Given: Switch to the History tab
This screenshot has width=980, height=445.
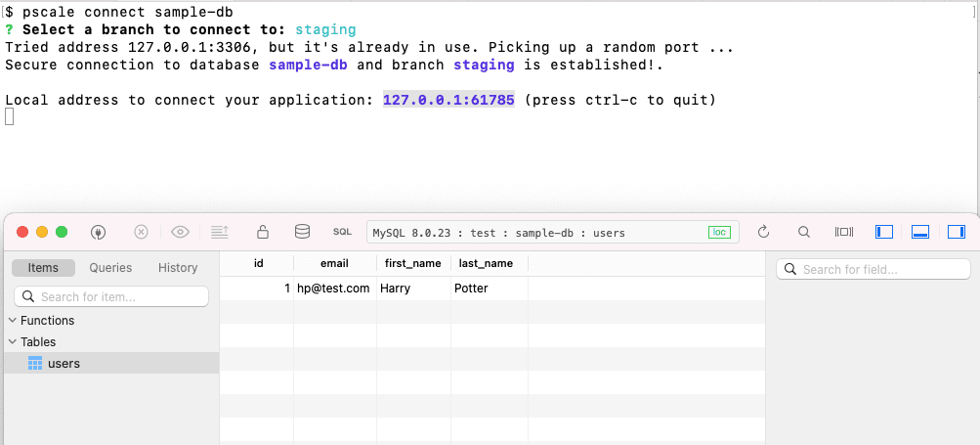Looking at the screenshot, I should click(178, 268).
